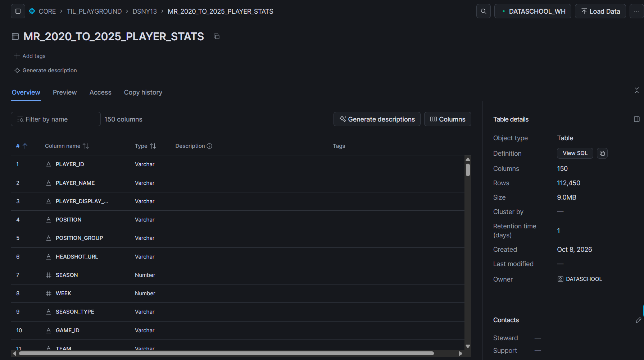
Task: Copy the table name with copy icon
Action: (217, 36)
